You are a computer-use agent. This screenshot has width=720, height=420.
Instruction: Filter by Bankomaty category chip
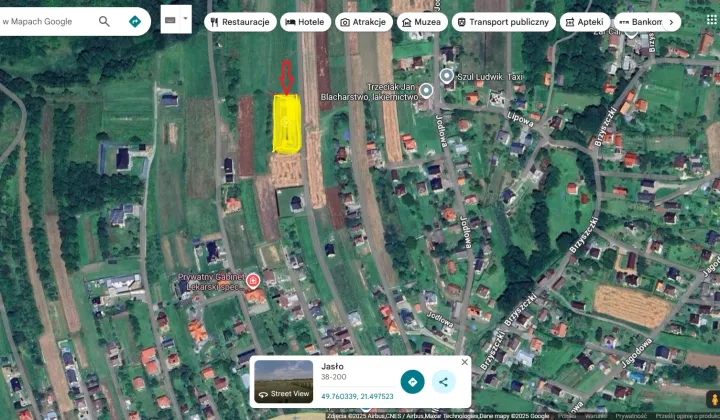click(x=639, y=22)
